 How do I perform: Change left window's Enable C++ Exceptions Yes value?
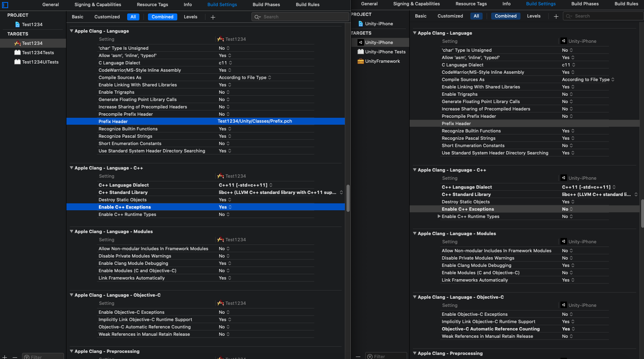tap(225, 207)
